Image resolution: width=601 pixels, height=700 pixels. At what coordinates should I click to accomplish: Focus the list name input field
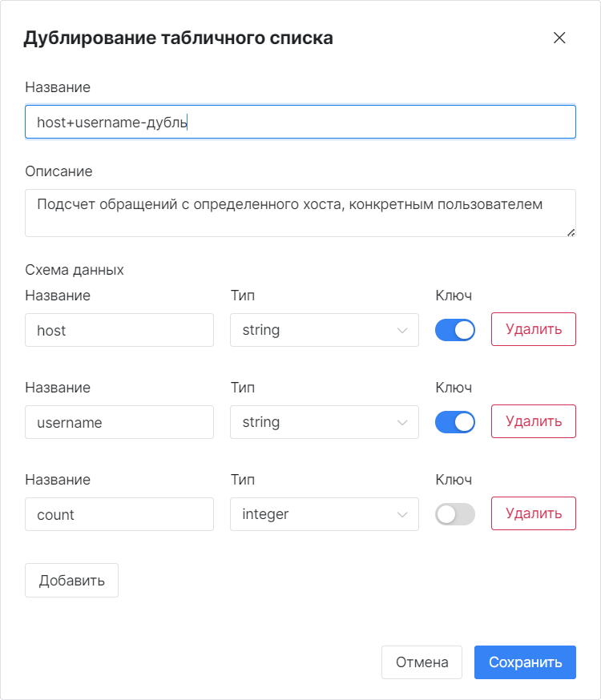tap(300, 122)
